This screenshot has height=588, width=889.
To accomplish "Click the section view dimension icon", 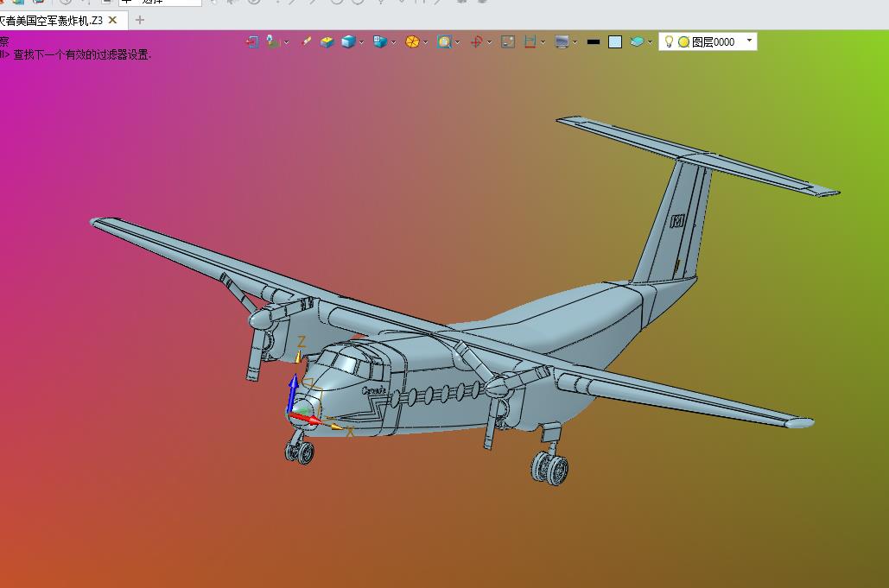I will tap(530, 42).
